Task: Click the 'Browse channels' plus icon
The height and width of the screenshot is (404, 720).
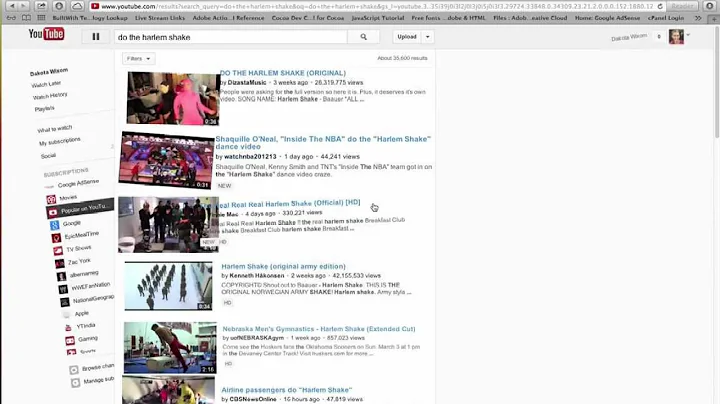Action: tap(74, 370)
